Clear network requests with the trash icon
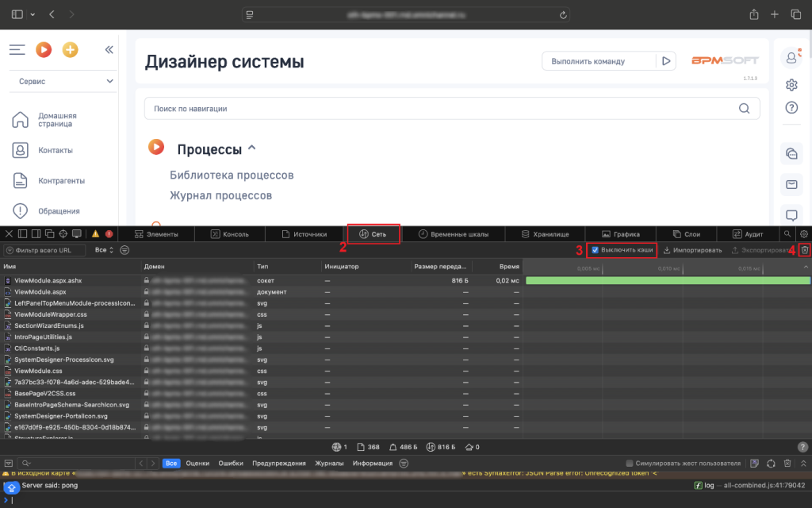This screenshot has width=812, height=508. coord(804,249)
